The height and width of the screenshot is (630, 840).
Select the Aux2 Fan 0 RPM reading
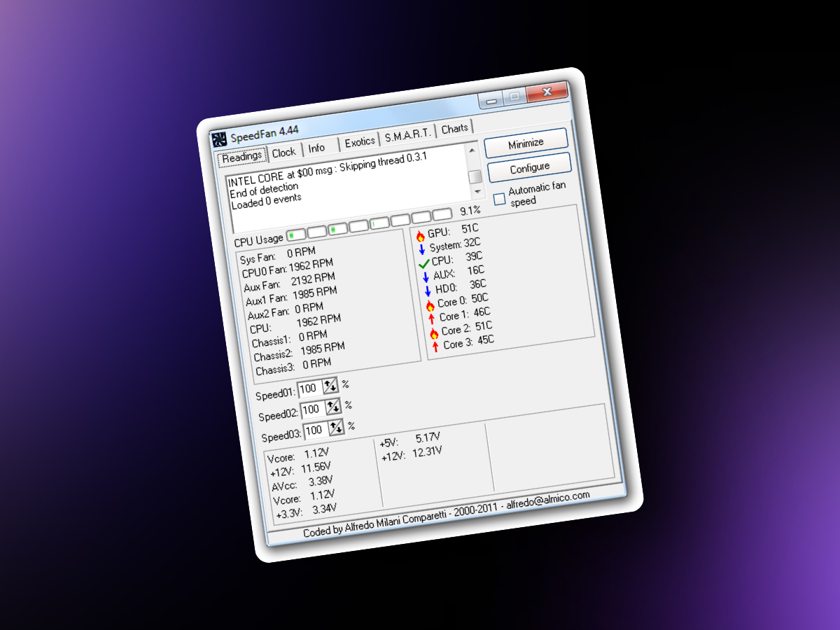286,310
